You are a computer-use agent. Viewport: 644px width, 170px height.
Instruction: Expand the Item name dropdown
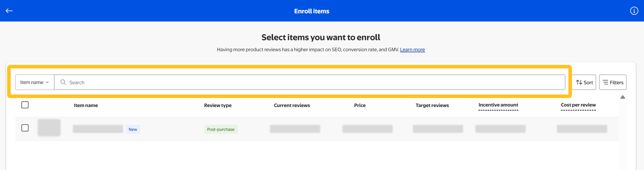34,82
